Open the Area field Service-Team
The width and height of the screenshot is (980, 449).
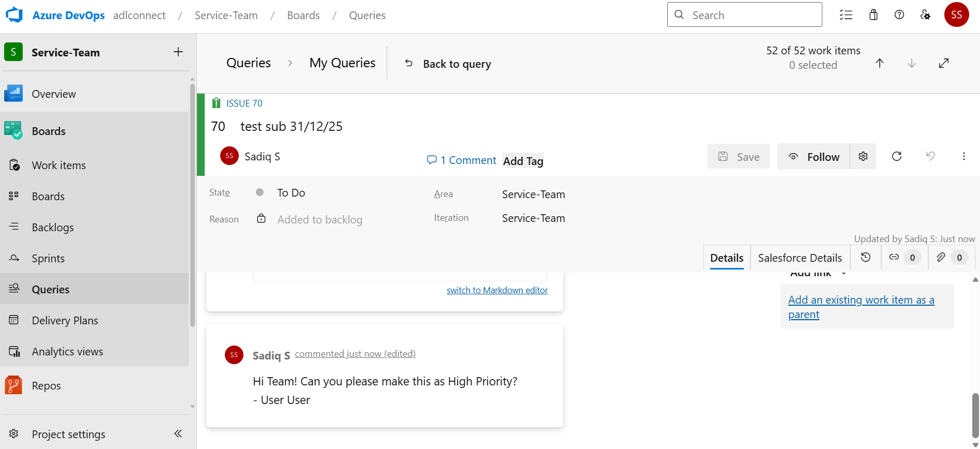(x=533, y=194)
